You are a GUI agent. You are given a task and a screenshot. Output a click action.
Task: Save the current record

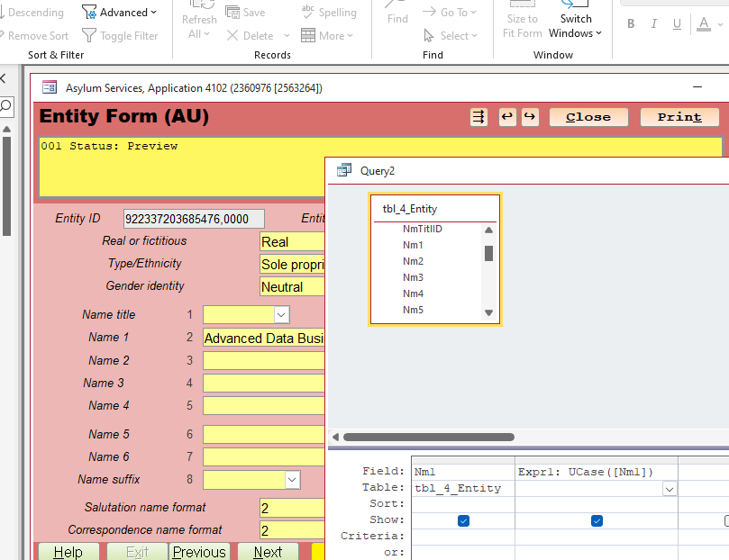tap(245, 13)
